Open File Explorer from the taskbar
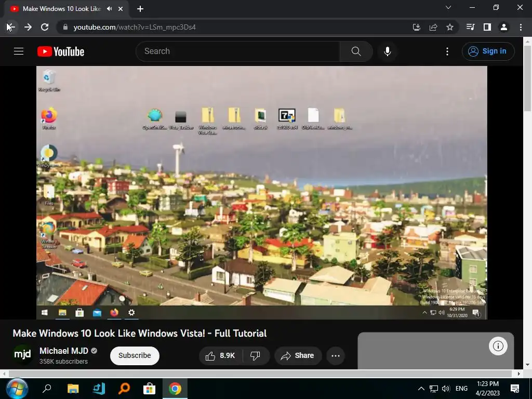This screenshot has width=532, height=399. click(x=73, y=389)
